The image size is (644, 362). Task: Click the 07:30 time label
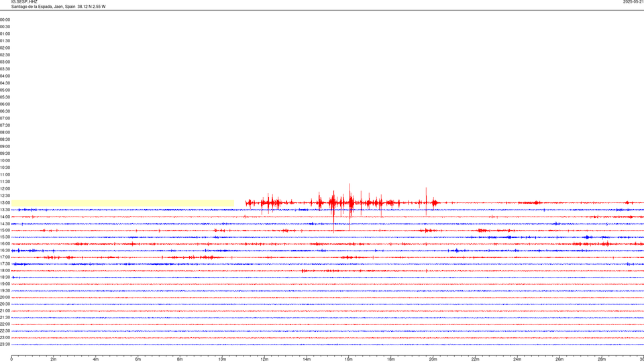[x=5, y=125]
